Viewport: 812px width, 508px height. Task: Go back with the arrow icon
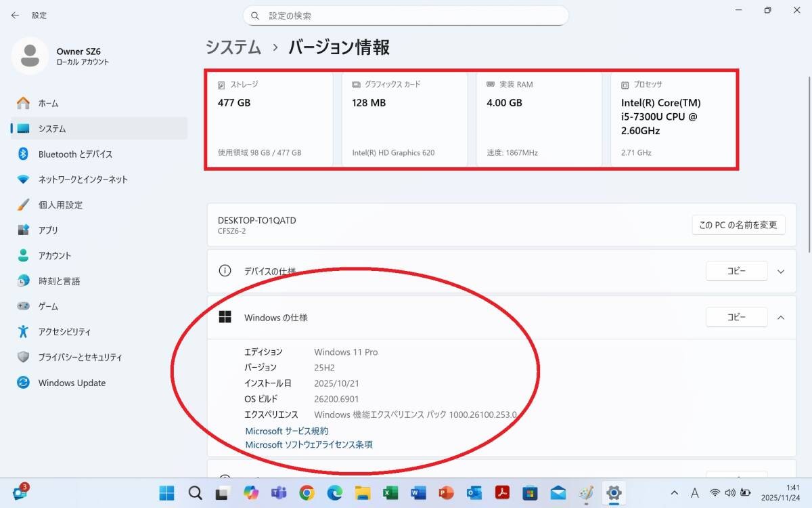tap(15, 15)
